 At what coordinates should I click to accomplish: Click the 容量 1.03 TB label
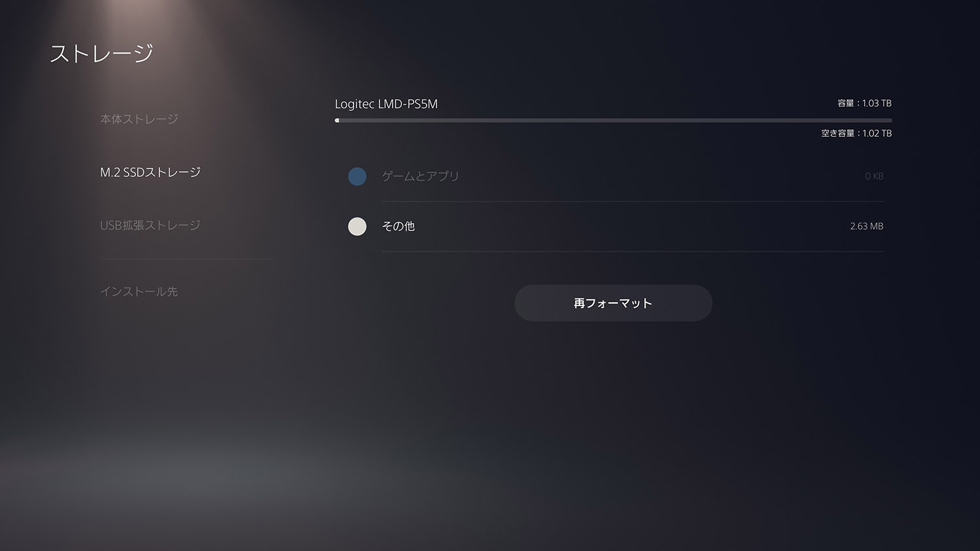pos(864,103)
